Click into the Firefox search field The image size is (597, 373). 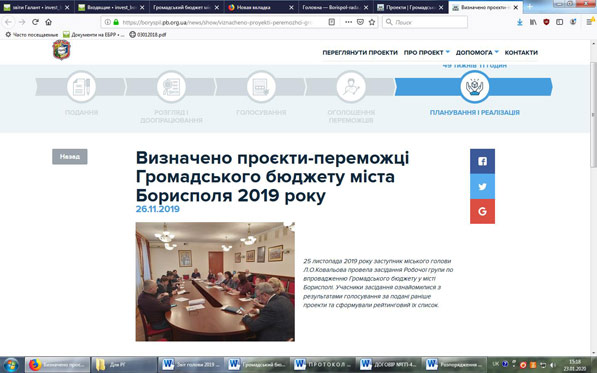425,22
